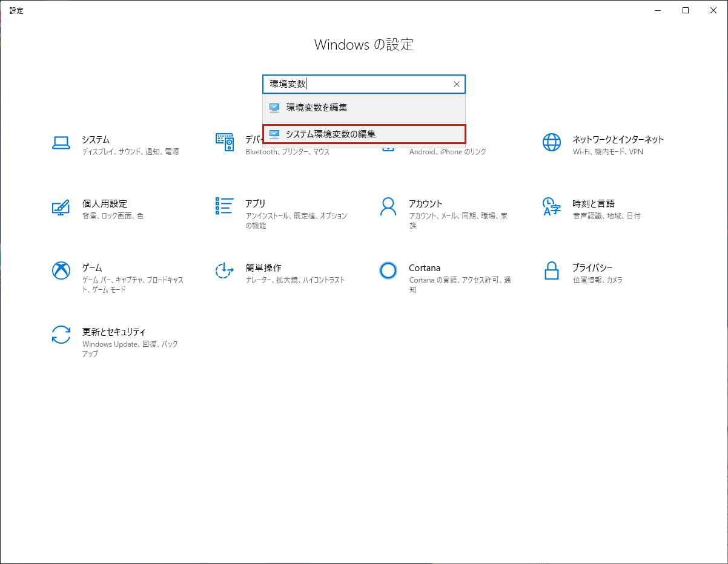Open the 簡単操作 heading
Viewport: 728px width, 564px height.
[x=263, y=268]
